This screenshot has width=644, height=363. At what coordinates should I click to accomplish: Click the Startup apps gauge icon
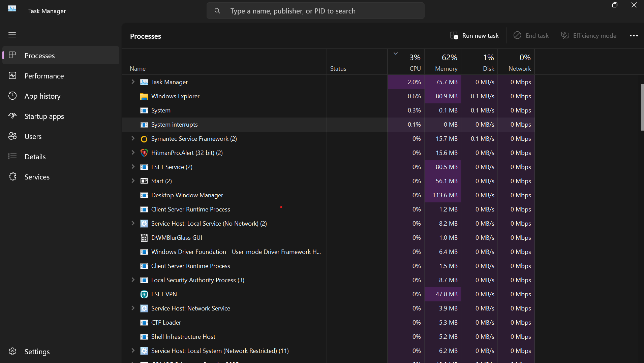pyautogui.click(x=12, y=116)
